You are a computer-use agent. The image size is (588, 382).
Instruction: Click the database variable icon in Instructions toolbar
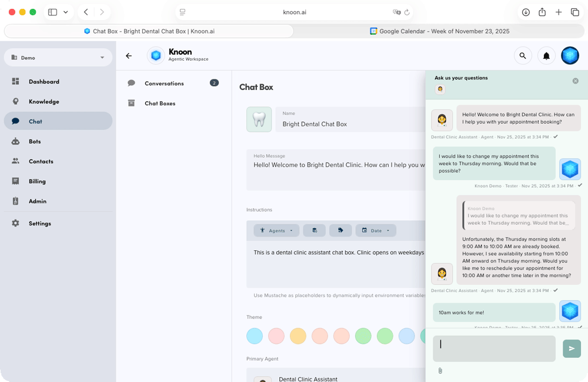click(x=314, y=231)
